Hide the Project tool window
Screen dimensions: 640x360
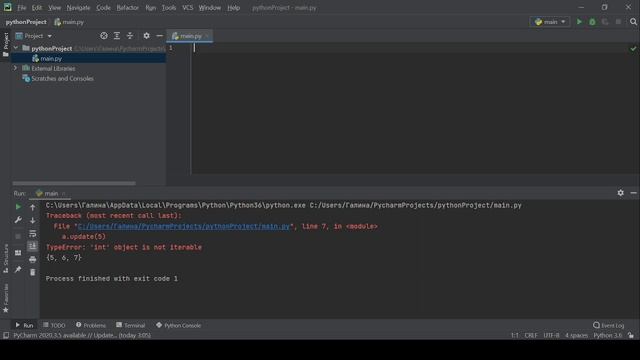[160, 36]
